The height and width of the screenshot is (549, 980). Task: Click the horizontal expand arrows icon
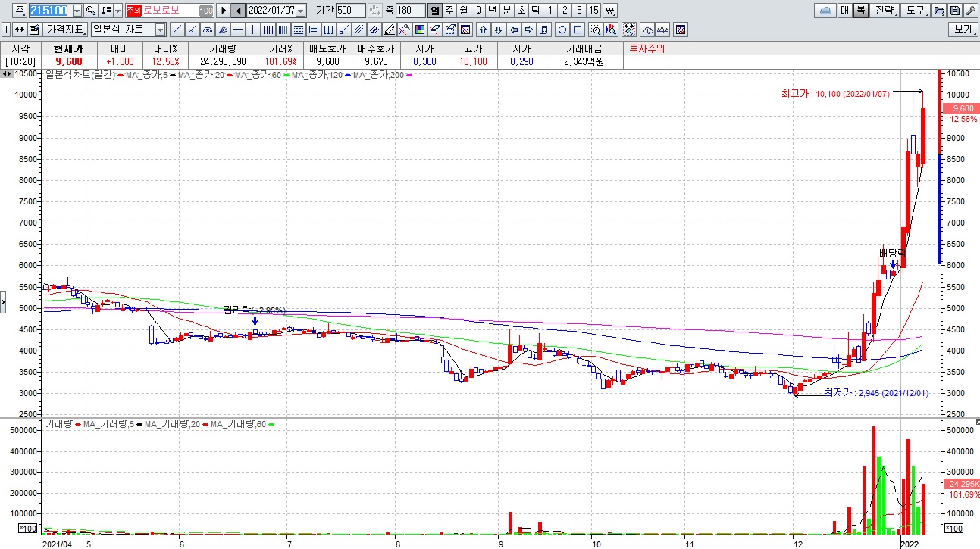click(19, 30)
